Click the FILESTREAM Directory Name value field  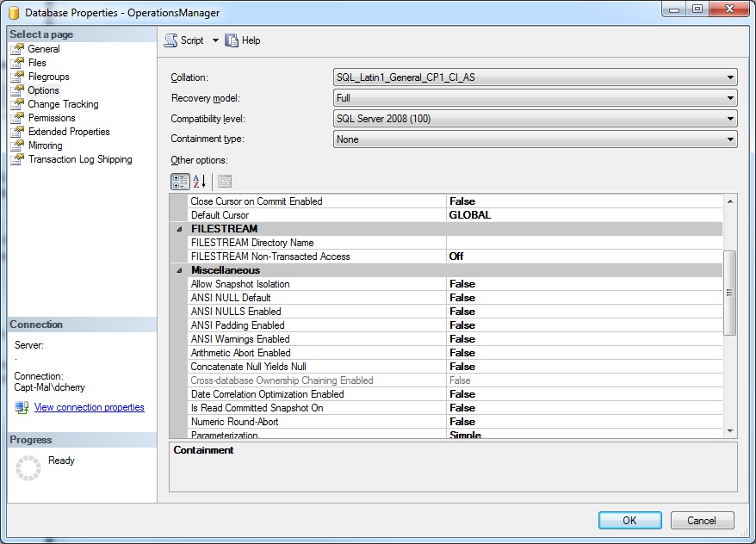(x=585, y=243)
